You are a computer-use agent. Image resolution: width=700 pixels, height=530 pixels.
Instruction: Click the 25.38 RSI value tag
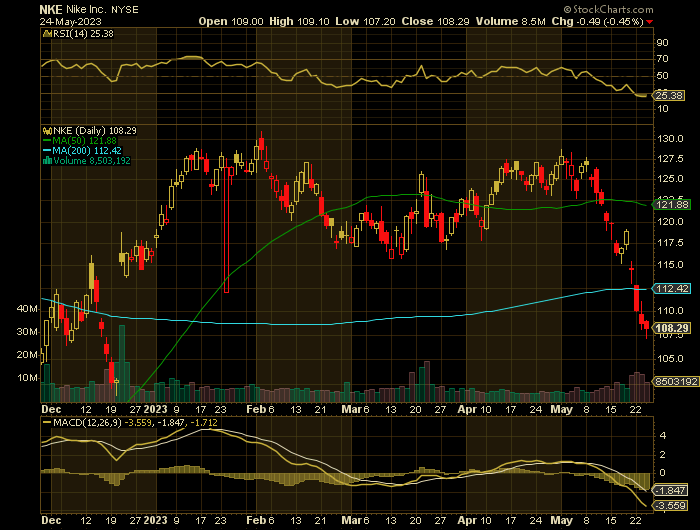[669, 96]
